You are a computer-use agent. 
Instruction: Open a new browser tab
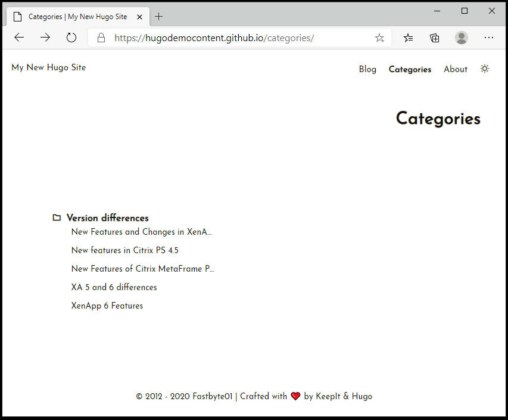pyautogui.click(x=158, y=17)
